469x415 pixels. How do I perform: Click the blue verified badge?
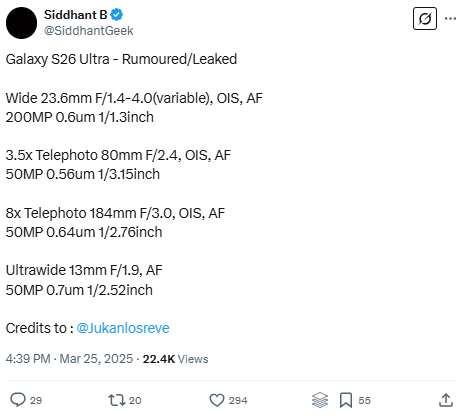pyautogui.click(x=117, y=15)
